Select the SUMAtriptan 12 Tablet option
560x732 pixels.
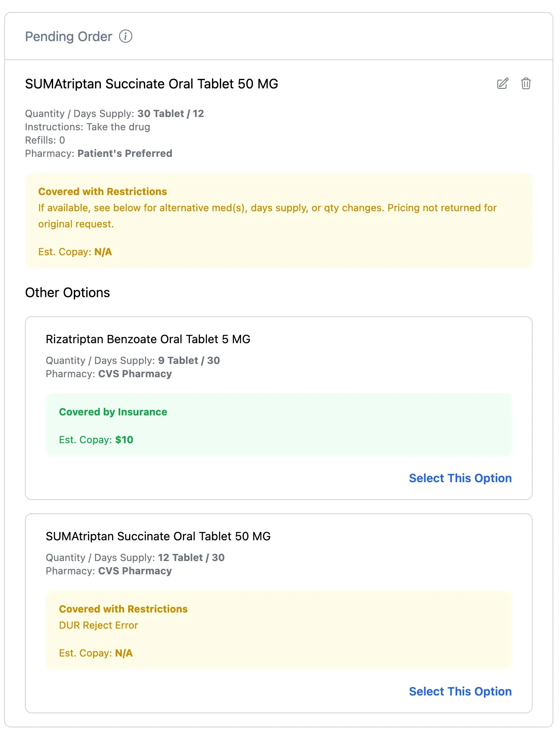point(460,691)
